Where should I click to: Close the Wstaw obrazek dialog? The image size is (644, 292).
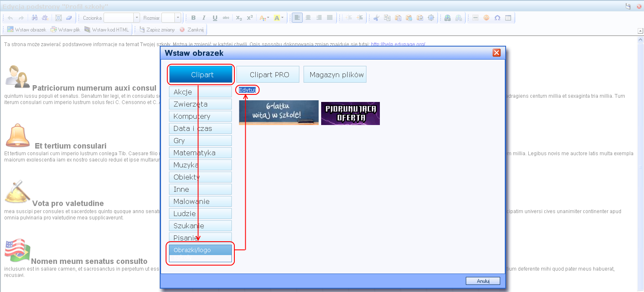click(496, 52)
